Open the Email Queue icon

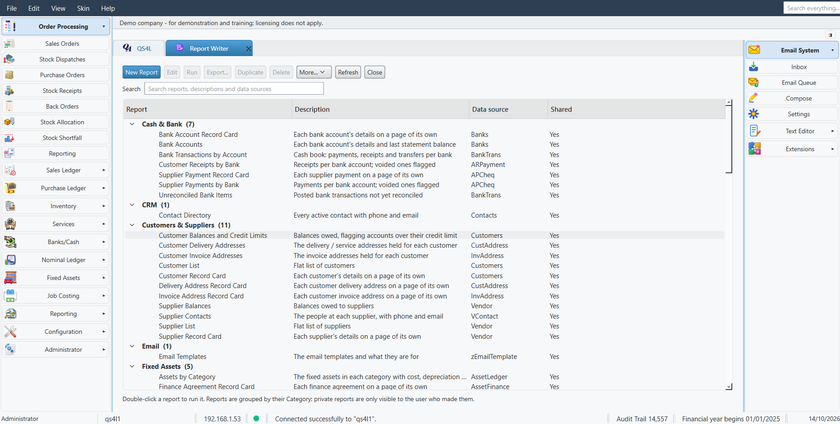tap(754, 83)
